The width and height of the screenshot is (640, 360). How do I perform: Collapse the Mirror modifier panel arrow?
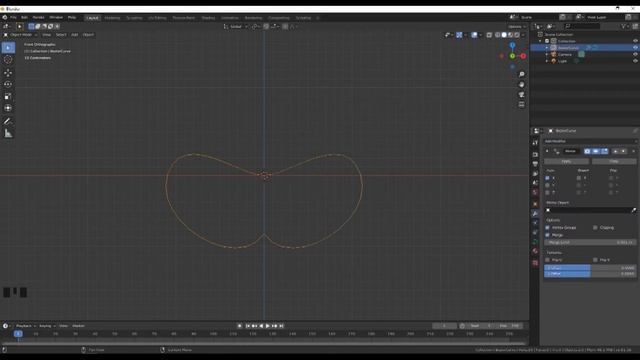click(x=547, y=151)
